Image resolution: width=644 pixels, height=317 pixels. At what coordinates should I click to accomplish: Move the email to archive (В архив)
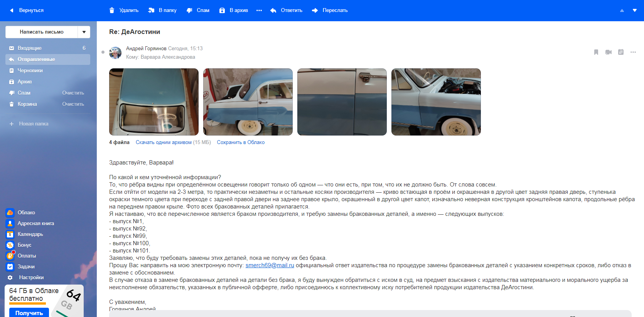click(x=234, y=10)
